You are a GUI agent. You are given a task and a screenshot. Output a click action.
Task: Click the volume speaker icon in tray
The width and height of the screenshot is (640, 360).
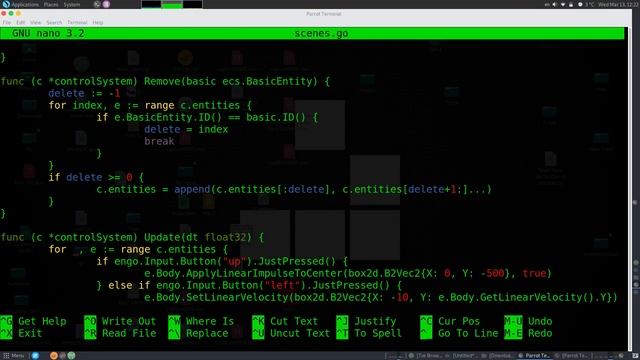coord(555,4)
